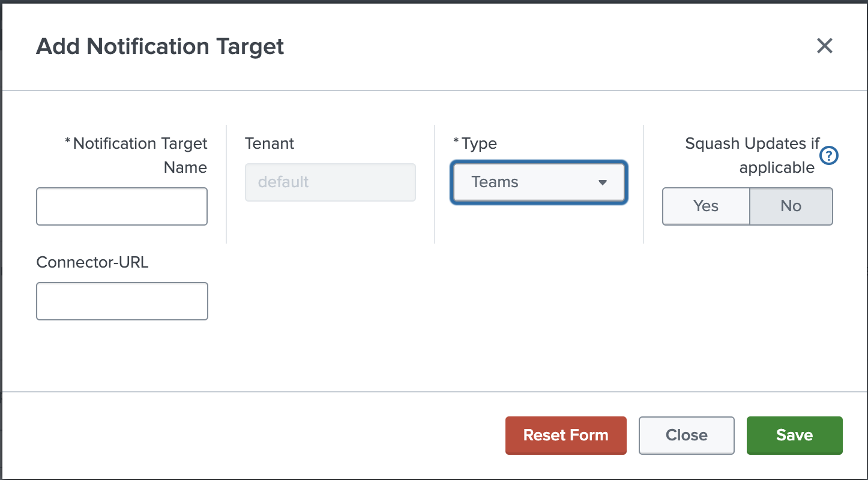Viewport: 868px width, 480px height.
Task: Click into the Connector-URL text field
Action: [x=122, y=301]
